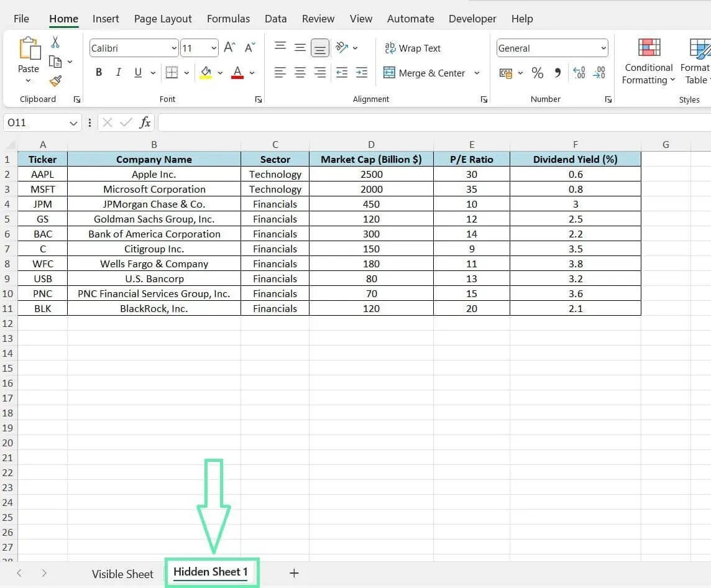Open the File menu
The height and width of the screenshot is (588, 711).
(x=21, y=19)
